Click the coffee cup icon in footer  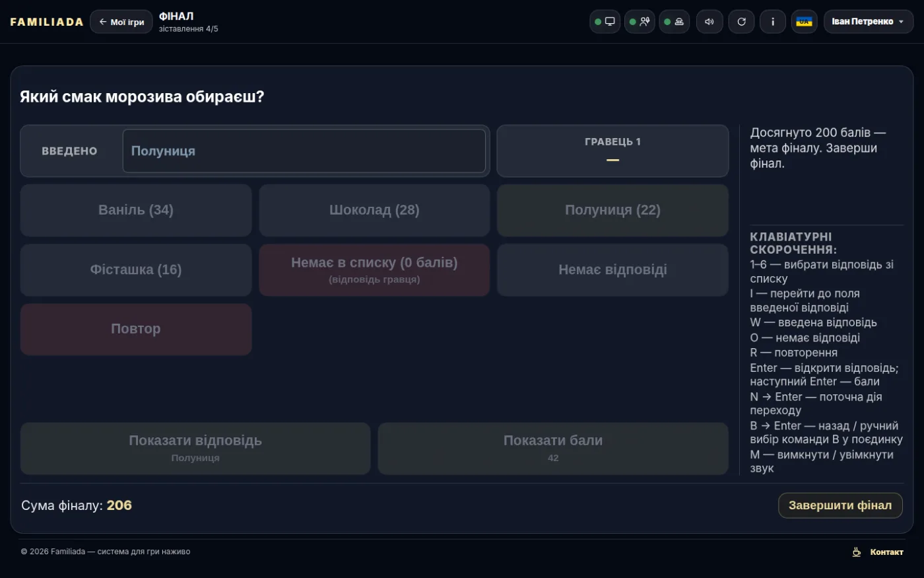pyautogui.click(x=857, y=552)
